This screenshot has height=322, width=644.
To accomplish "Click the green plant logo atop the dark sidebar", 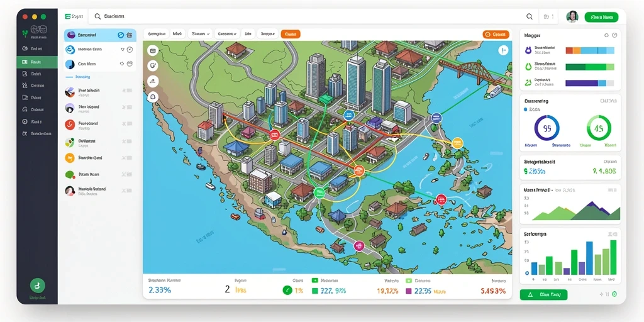I will pyautogui.click(x=25, y=33).
